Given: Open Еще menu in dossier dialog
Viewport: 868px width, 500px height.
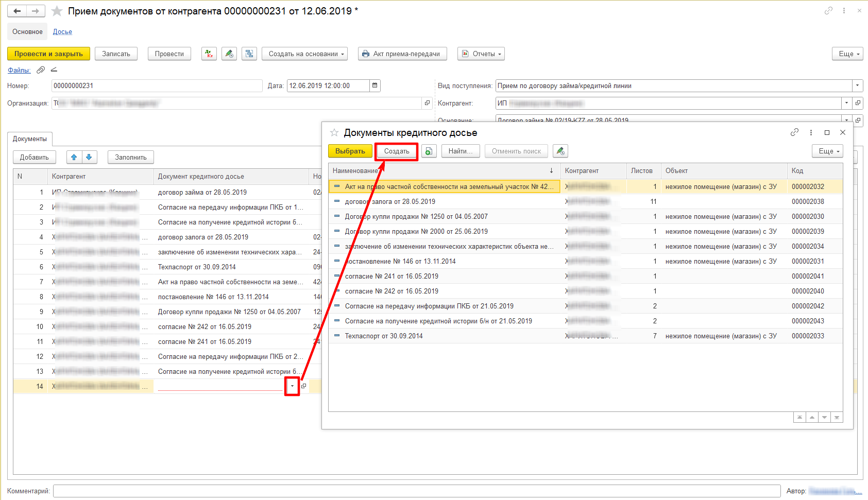Looking at the screenshot, I should (x=827, y=151).
